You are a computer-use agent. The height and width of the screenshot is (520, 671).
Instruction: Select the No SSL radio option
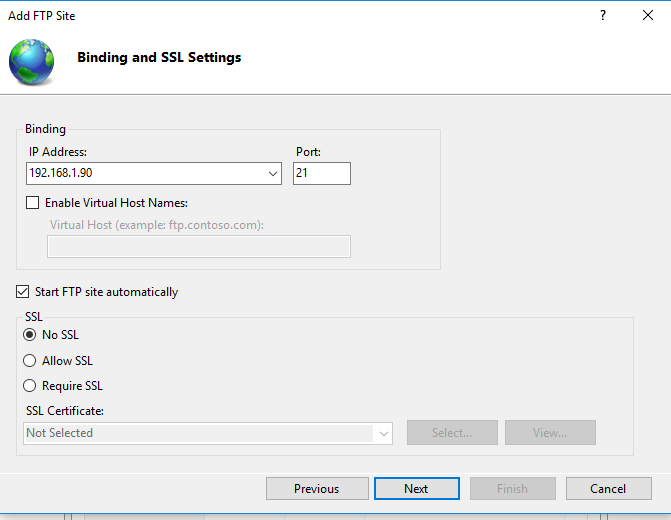pos(30,334)
